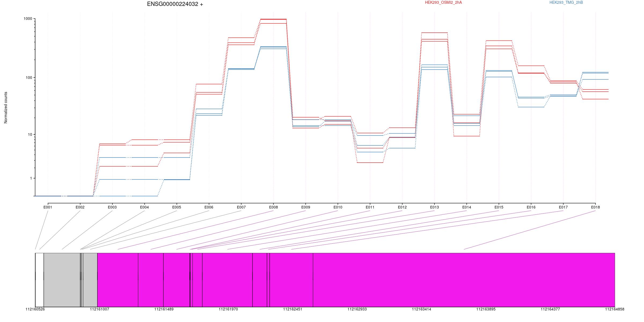This screenshot has width=644, height=322.
Task: Select exon label E018
Action: click(595, 207)
